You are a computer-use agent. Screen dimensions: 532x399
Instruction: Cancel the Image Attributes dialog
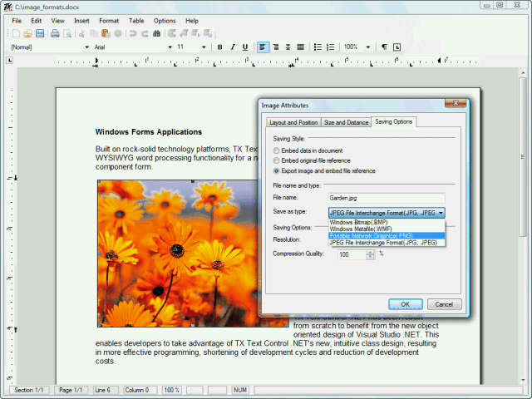(444, 304)
